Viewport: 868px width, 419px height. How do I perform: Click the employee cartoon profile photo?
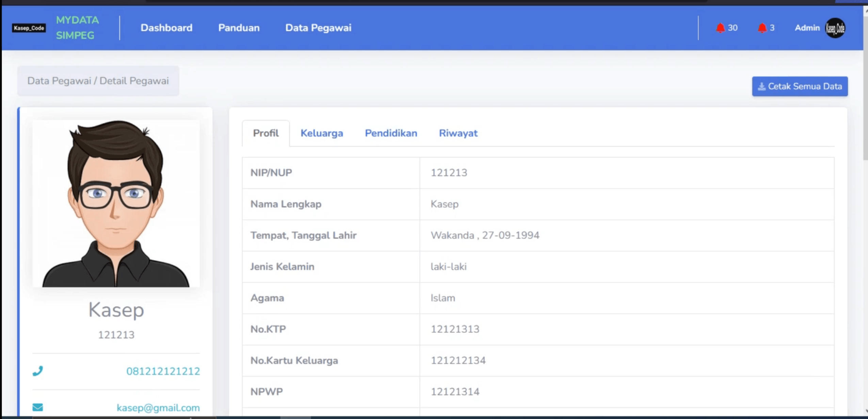coord(116,204)
